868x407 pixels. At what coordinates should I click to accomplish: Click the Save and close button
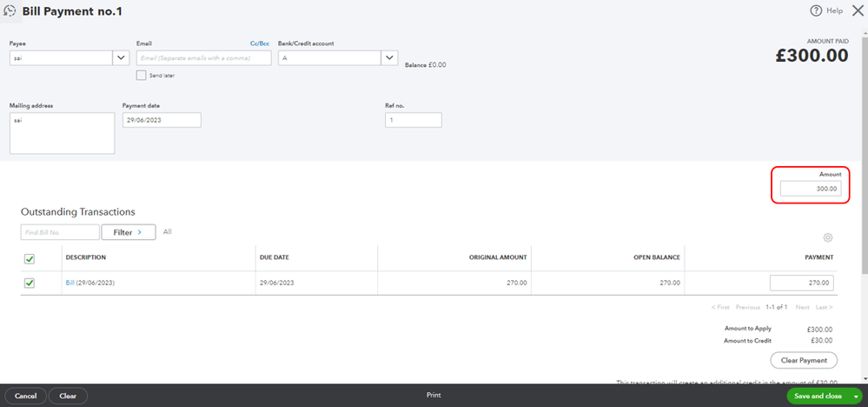point(818,397)
